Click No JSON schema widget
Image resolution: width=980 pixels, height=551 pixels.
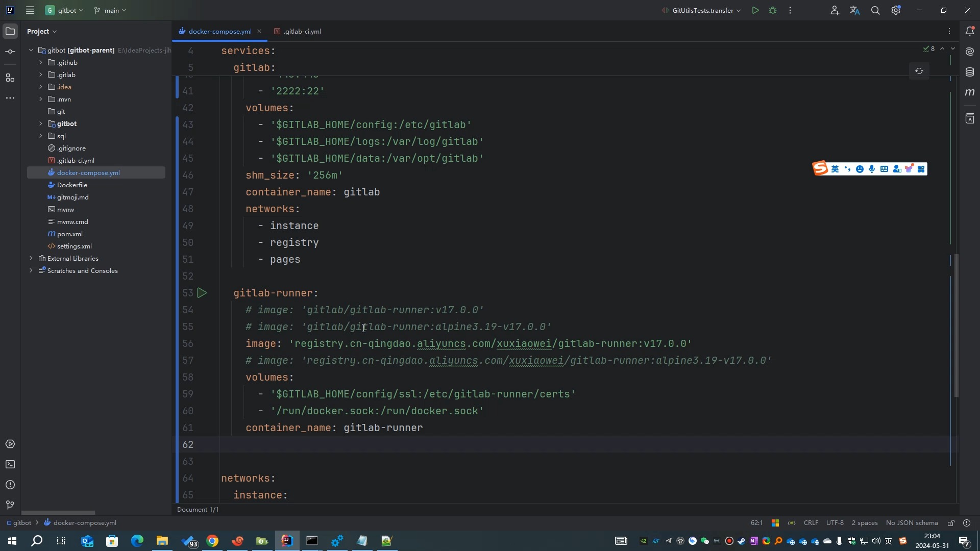(912, 523)
